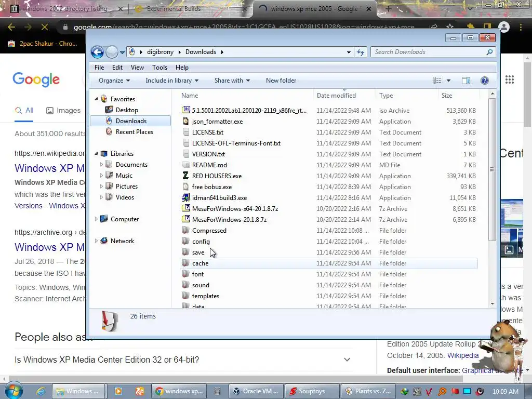
Task: Select the cache folder icon
Action: (x=185, y=263)
